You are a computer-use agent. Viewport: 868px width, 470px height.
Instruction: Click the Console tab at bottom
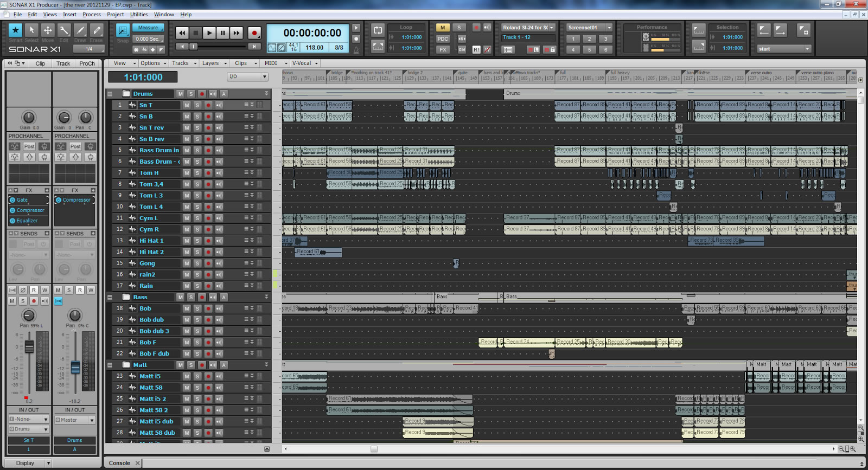pos(119,463)
